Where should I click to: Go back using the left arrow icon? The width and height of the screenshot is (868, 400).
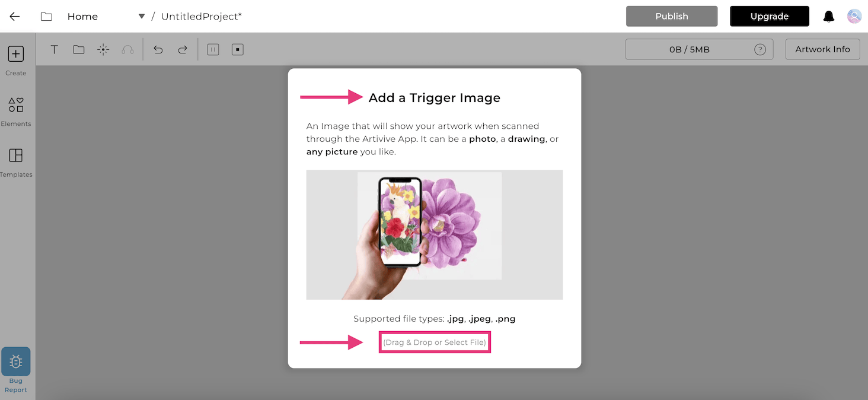click(15, 17)
